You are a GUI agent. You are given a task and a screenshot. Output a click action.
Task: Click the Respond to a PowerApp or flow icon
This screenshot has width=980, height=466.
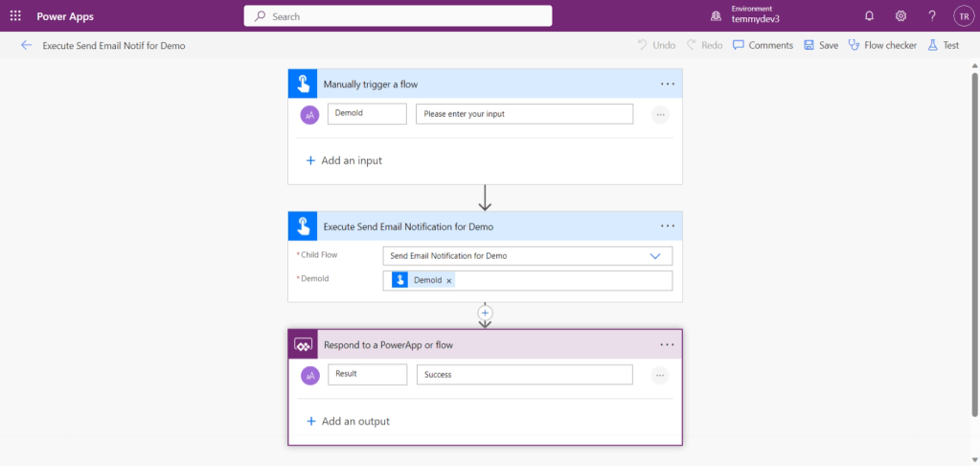tap(303, 344)
